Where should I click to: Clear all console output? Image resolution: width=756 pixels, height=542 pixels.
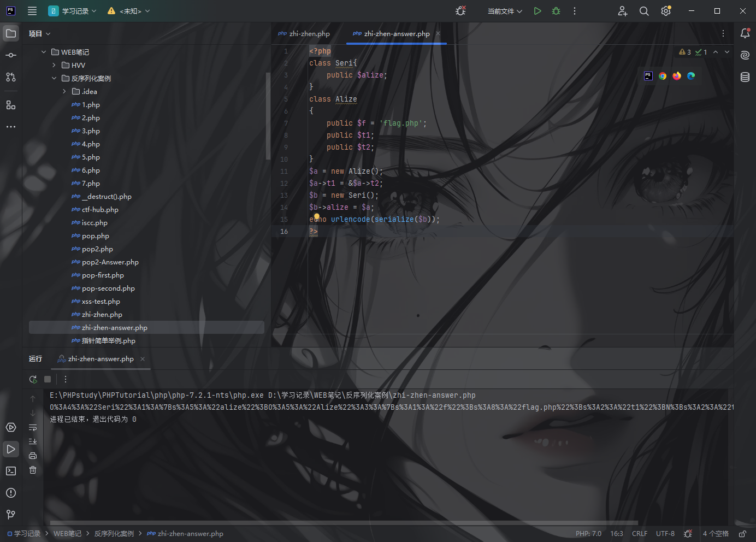click(x=33, y=470)
